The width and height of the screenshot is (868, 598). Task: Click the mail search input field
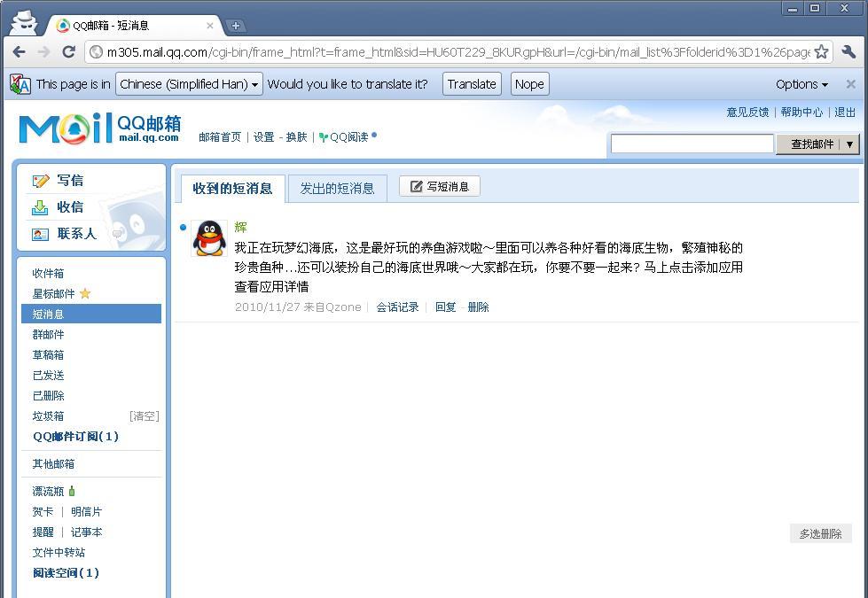point(692,144)
